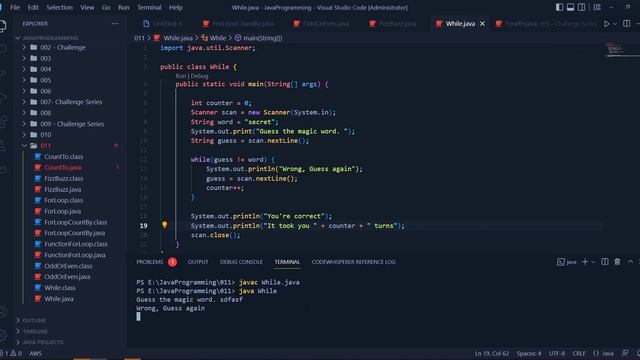Click the Run code lens above main
Screen dimensions: 640x360
tap(180, 76)
